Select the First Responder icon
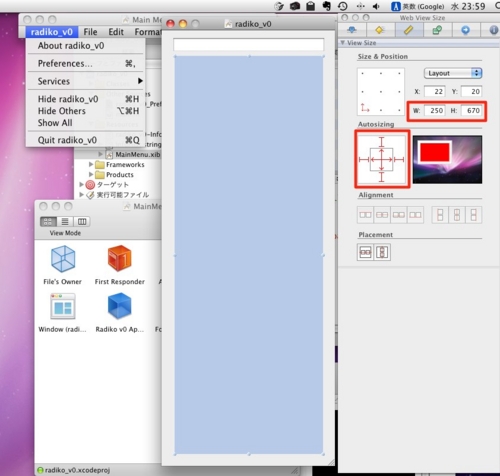 coord(120,259)
